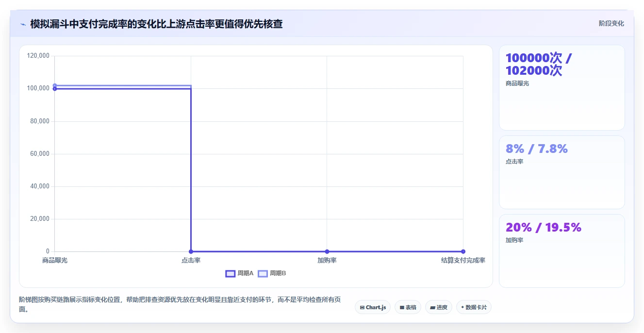Click the 100000次 / 102000次 metric value
644x333 pixels.
(x=539, y=64)
